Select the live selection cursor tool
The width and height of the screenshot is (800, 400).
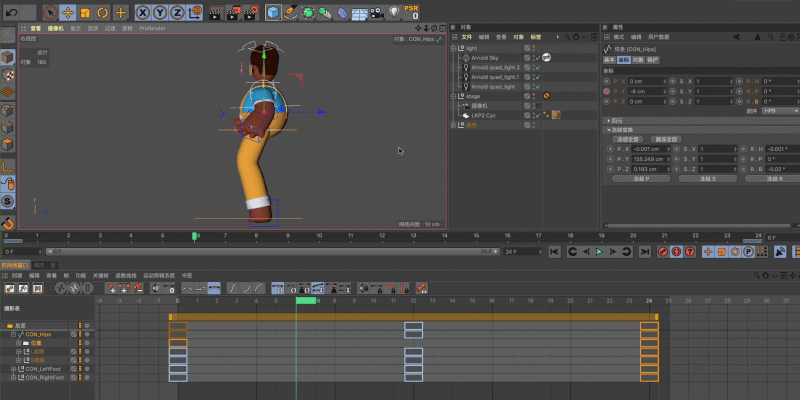[51, 12]
